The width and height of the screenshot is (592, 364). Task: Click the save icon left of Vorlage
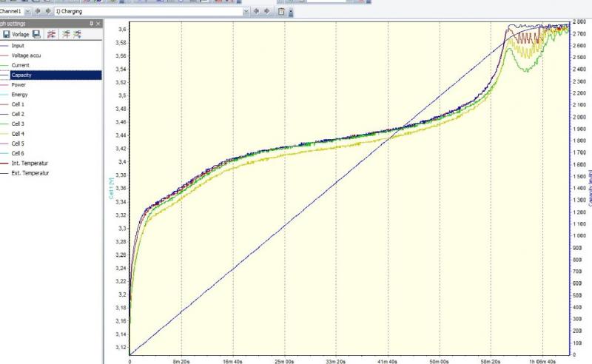pos(6,34)
